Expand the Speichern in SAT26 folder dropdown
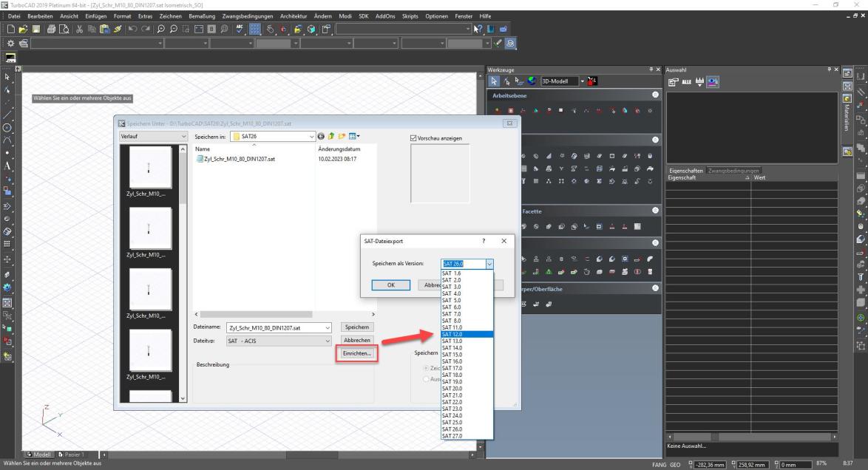The height and width of the screenshot is (470, 868). 311,137
